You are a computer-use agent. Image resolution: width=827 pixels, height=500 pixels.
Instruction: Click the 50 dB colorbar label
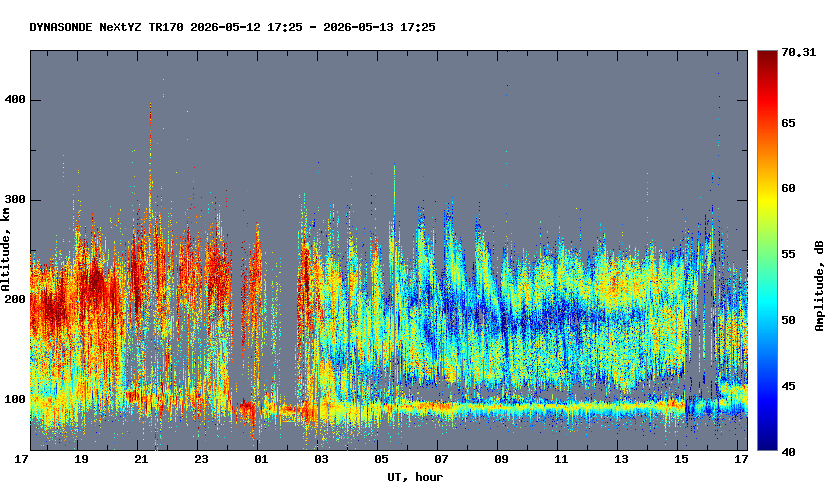pyautogui.click(x=788, y=320)
